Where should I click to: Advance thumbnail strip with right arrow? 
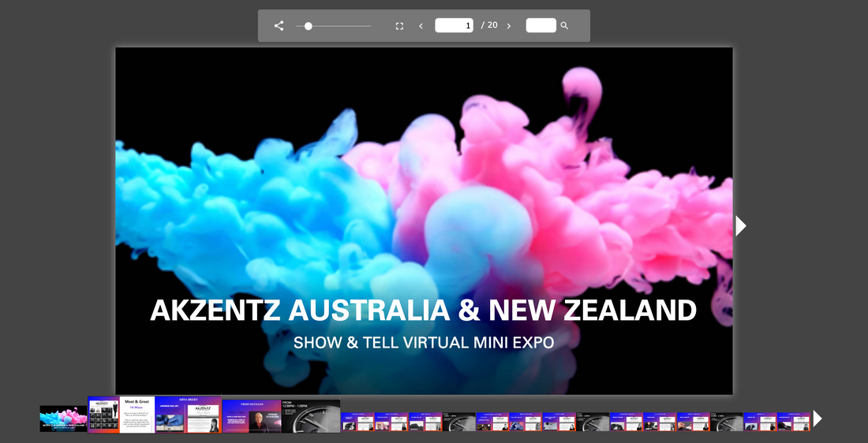pyautogui.click(x=817, y=419)
